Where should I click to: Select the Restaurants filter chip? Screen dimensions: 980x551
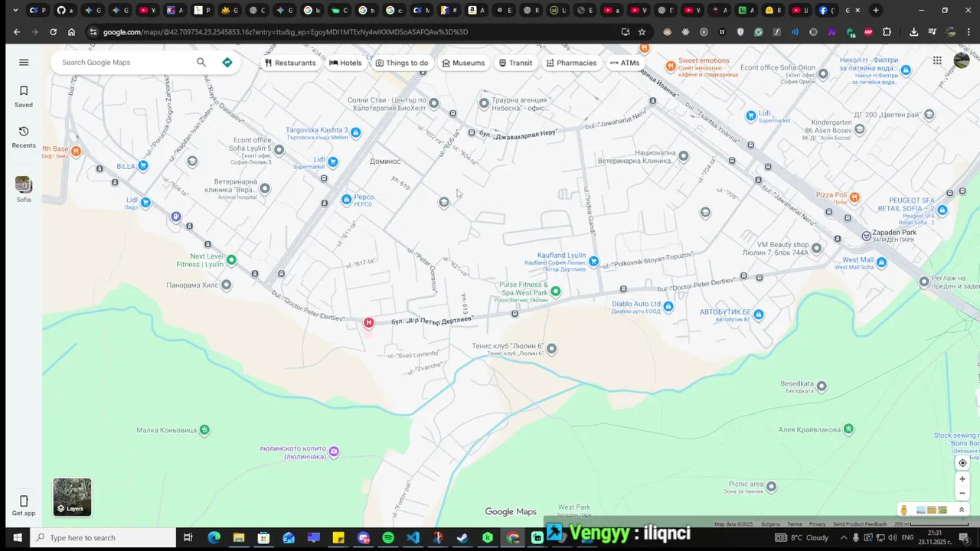(x=290, y=63)
